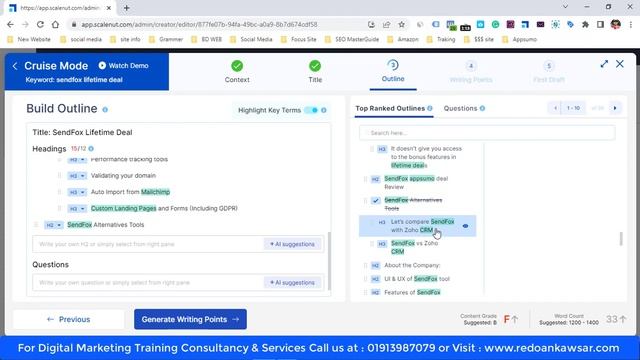Click the browser address bar URL
The width and height of the screenshot is (640, 360).
tap(199, 24)
